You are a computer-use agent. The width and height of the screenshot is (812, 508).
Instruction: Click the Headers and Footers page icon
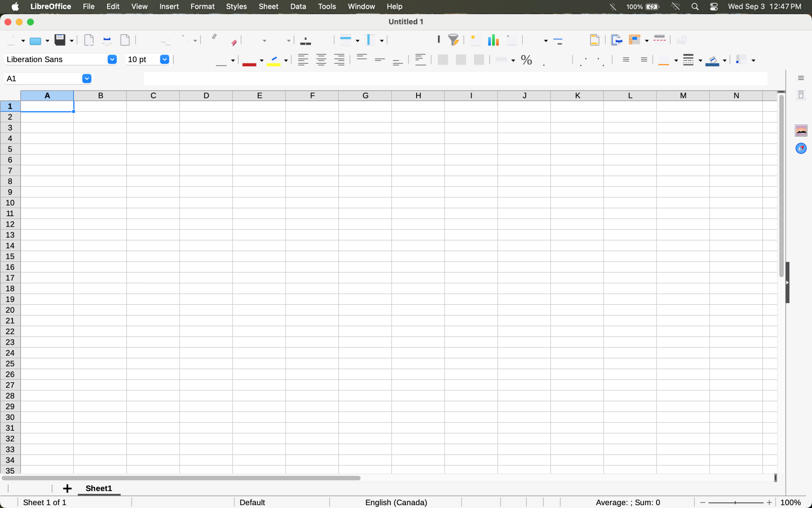pos(594,40)
